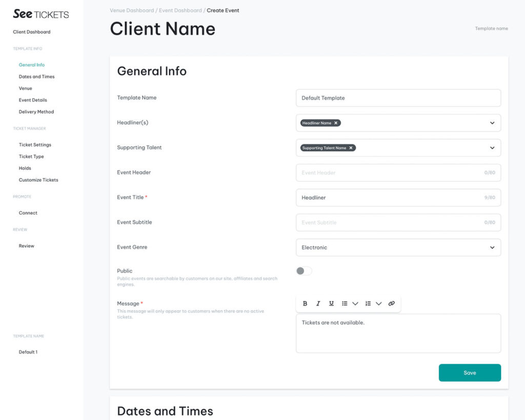
Task: Remove the Supporting Talent Name tag
Action: pos(351,148)
